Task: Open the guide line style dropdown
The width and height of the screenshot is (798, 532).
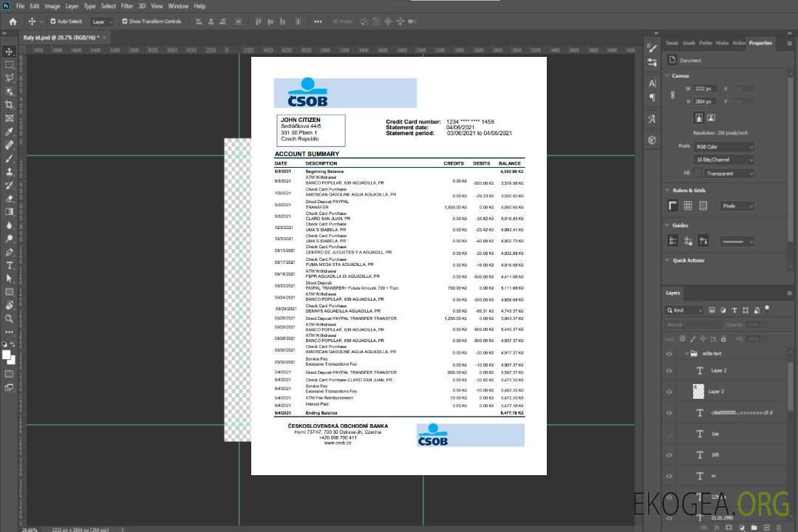Action: tap(737, 242)
